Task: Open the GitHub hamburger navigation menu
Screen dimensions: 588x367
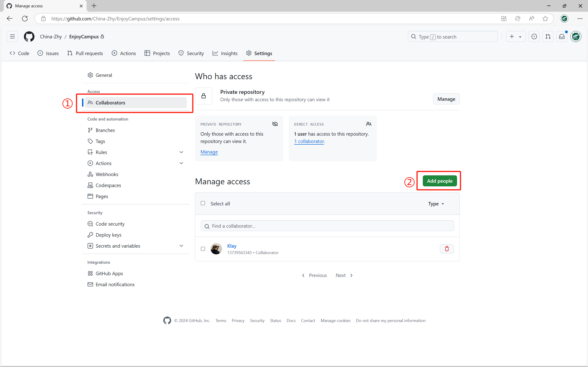Action: (12, 37)
